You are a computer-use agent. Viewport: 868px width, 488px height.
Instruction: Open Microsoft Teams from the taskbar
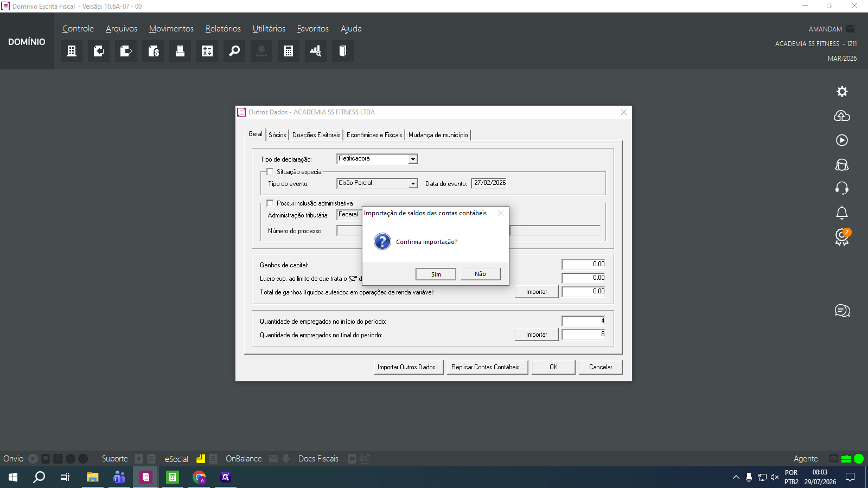(x=119, y=477)
